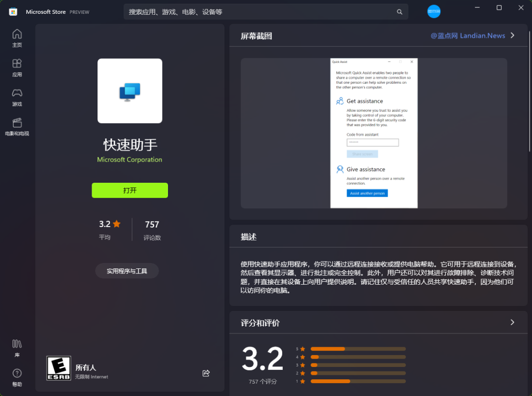The height and width of the screenshot is (396, 532).
Task: Click the '757 个评分' ratings count text
Action: [x=263, y=382]
